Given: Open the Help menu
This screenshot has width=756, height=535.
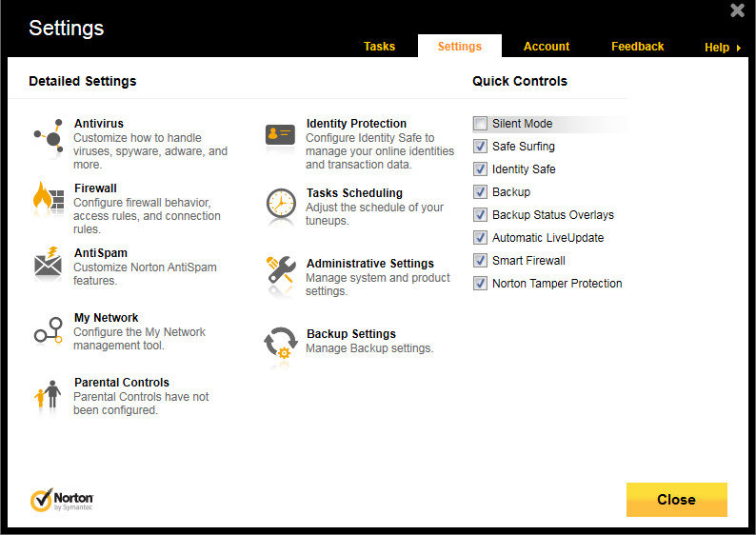Looking at the screenshot, I should [717, 48].
